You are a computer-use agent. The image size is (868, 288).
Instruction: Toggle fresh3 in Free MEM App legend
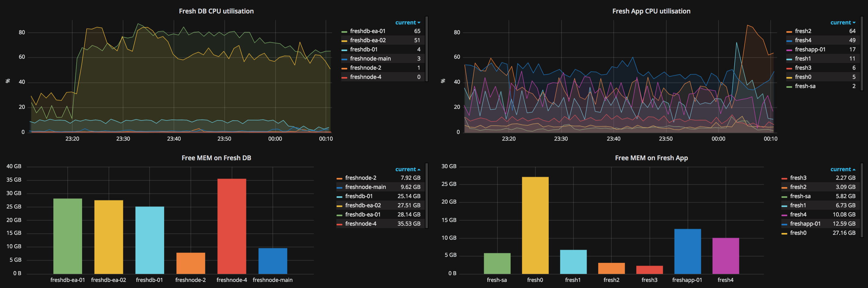tap(798, 178)
